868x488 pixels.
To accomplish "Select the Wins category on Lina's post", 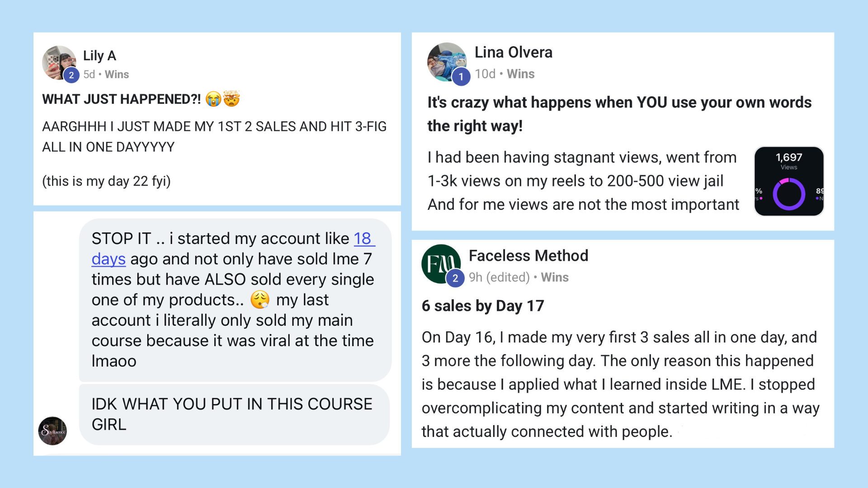I will point(520,74).
